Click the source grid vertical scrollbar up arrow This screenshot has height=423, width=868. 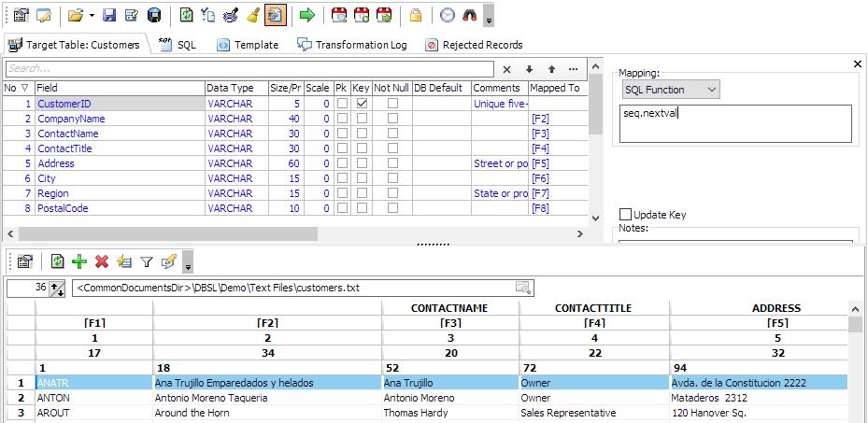[x=855, y=309]
